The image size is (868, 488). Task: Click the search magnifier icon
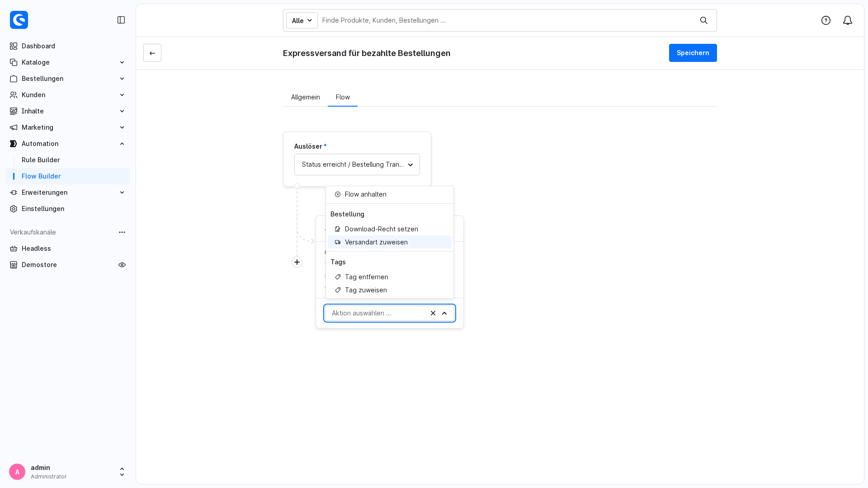pyautogui.click(x=704, y=20)
